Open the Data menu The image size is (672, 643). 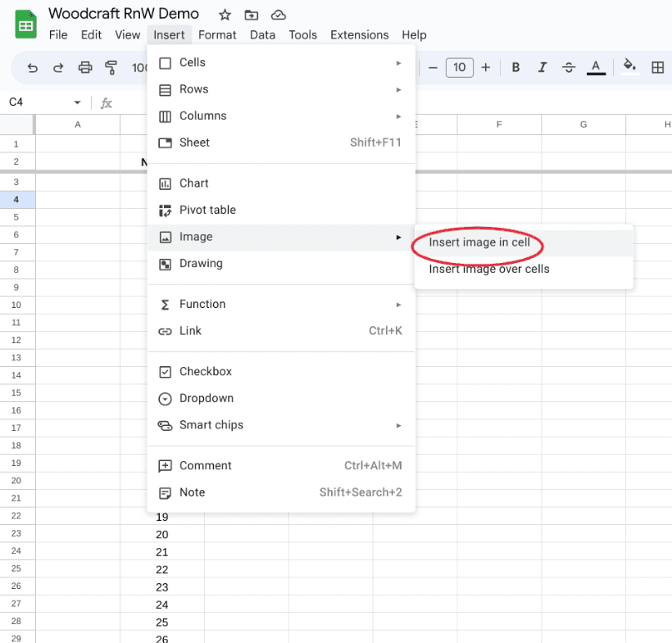(x=263, y=34)
